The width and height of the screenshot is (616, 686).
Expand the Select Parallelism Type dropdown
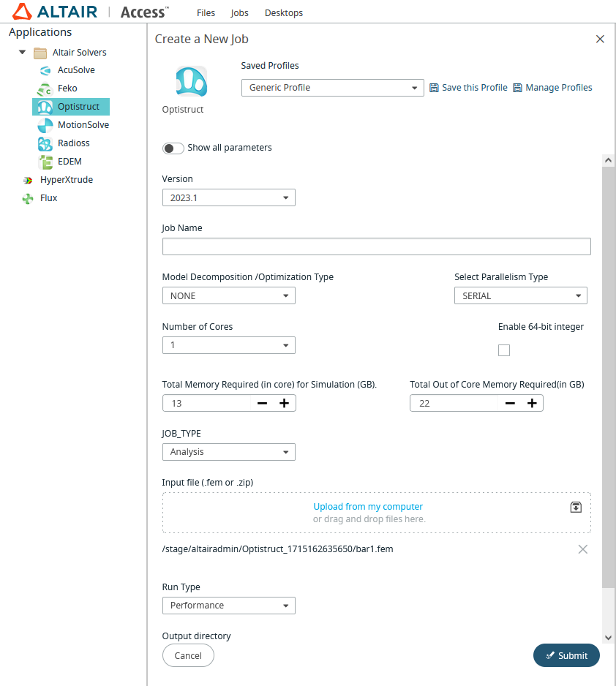(x=520, y=296)
